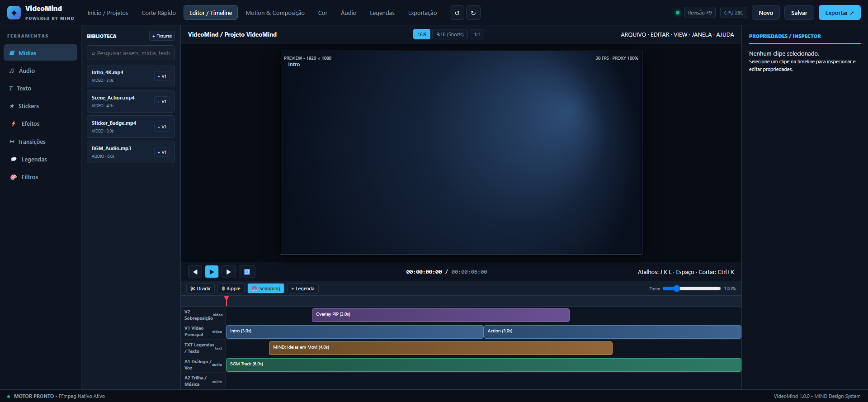Image resolution: width=868 pixels, height=402 pixels.
Task: Select the Overlay PiP clip
Action: coord(441,315)
